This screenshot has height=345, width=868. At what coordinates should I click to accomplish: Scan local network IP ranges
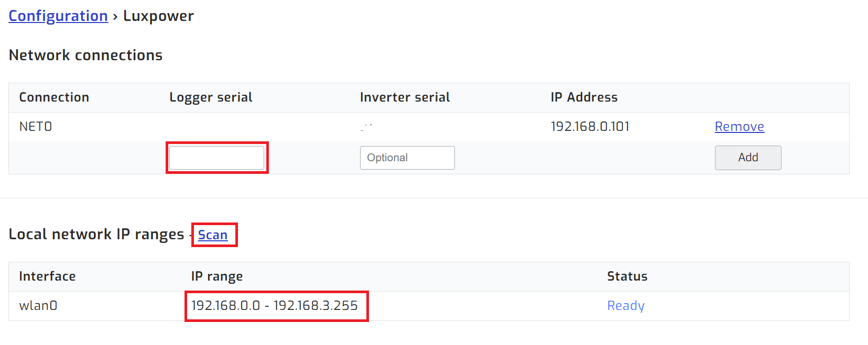(x=213, y=235)
